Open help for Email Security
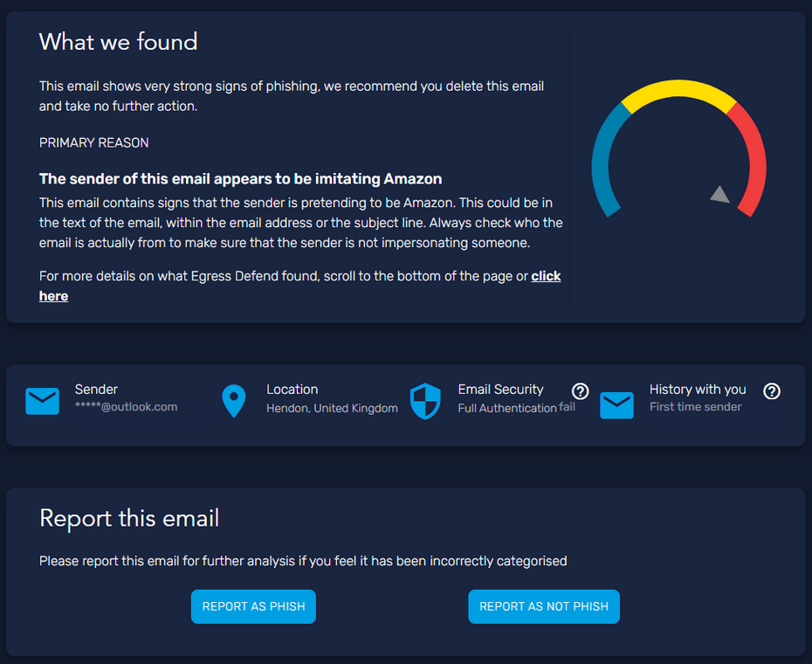The width and height of the screenshot is (812, 664). 580,391
